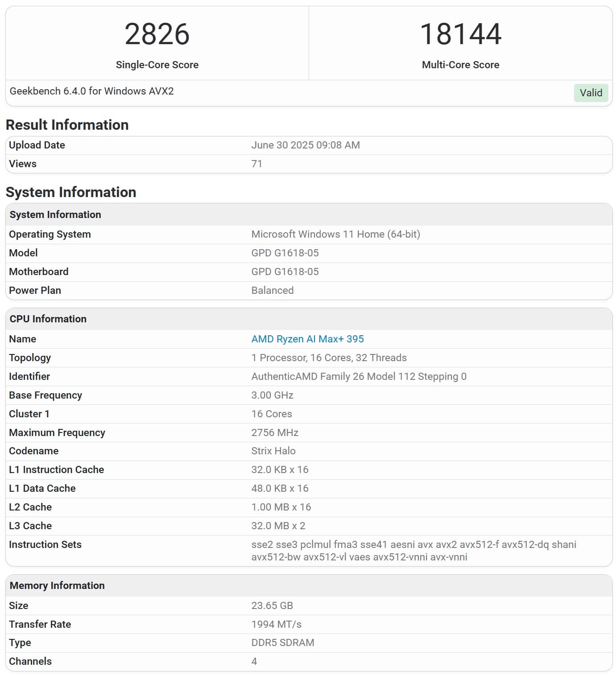This screenshot has width=616, height=675.
Task: Click the main System Information page heading
Action: (71, 192)
